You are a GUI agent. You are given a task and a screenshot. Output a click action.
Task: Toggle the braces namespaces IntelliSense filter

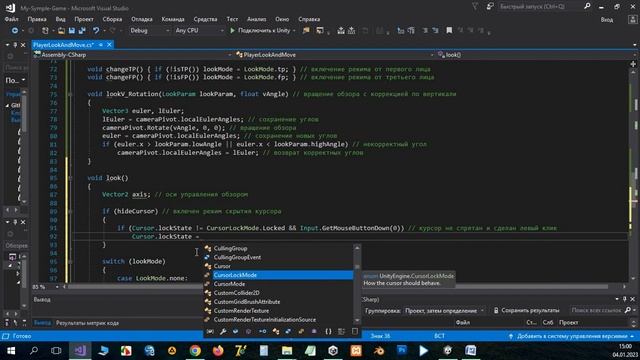328,331
